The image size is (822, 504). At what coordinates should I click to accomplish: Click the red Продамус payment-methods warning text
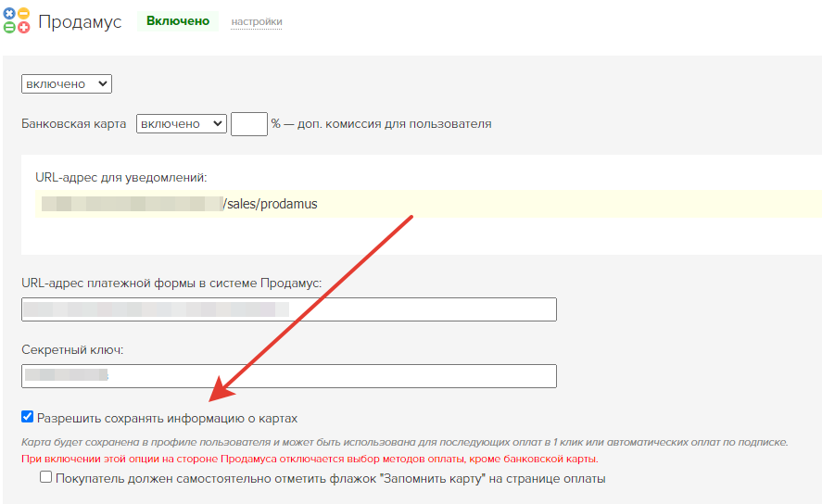pos(310,459)
